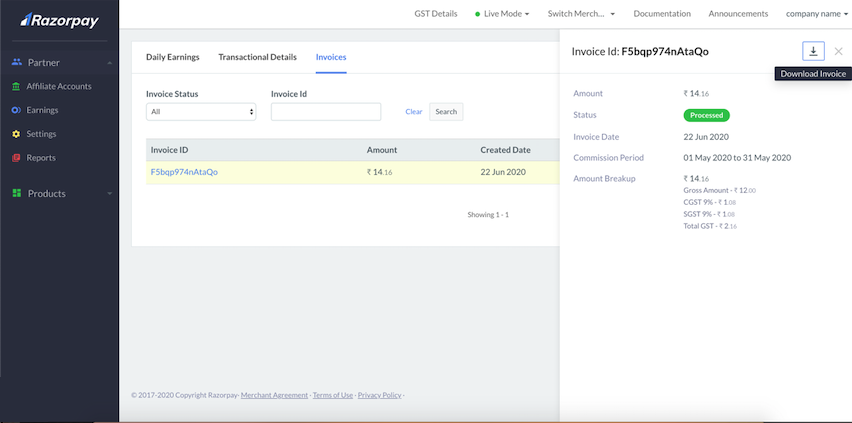Image resolution: width=852 pixels, height=423 pixels.
Task: Click the Clear filter link
Action: 413,112
